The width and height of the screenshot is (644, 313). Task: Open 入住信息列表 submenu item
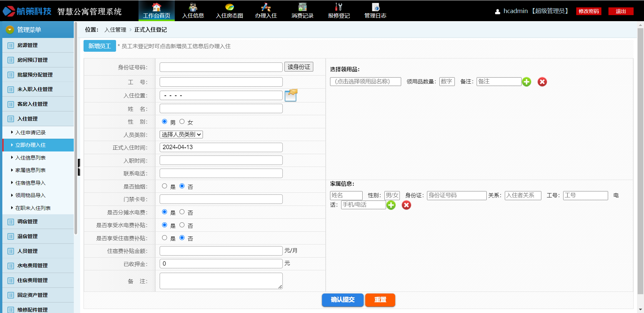(31, 158)
